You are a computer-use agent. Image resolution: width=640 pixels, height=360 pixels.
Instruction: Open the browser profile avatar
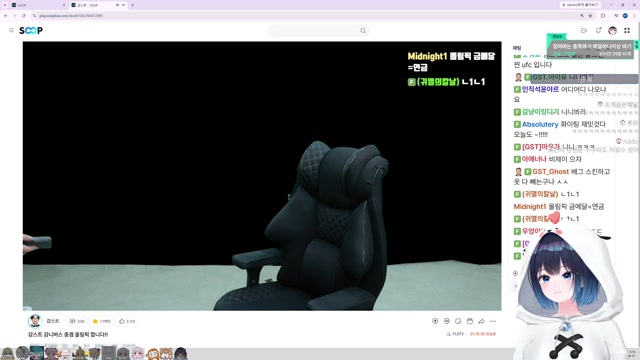(x=625, y=16)
